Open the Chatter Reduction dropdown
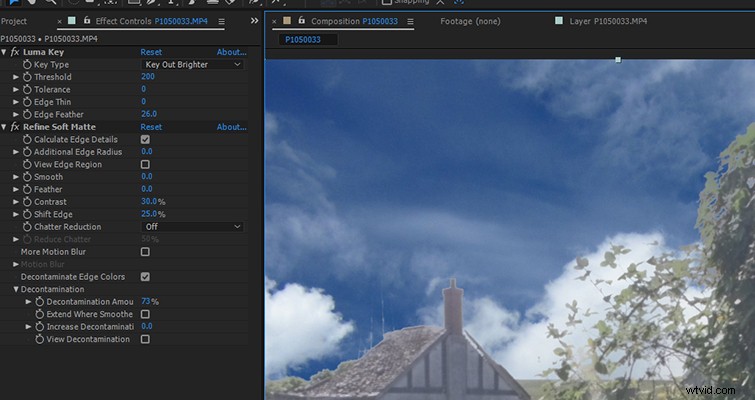 pyautogui.click(x=192, y=227)
